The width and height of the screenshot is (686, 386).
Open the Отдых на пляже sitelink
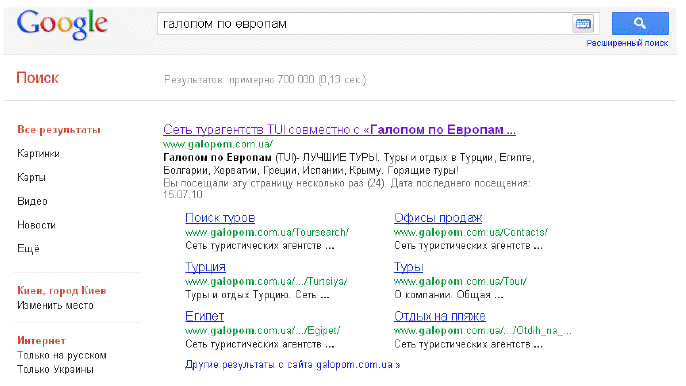pyautogui.click(x=440, y=316)
